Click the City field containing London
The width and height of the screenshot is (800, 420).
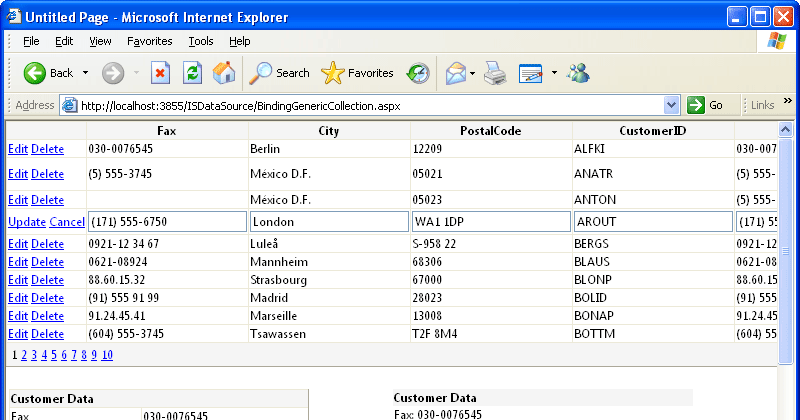coord(329,222)
